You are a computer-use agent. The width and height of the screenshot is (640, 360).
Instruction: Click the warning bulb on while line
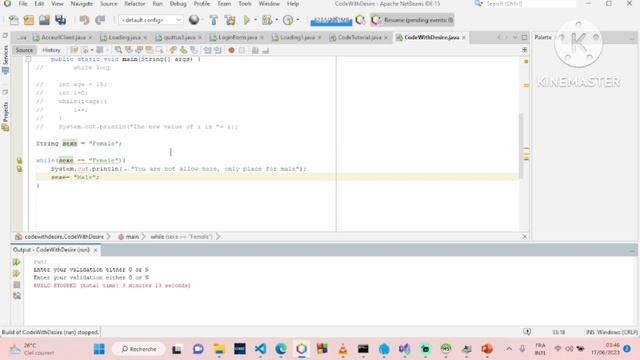coord(19,160)
